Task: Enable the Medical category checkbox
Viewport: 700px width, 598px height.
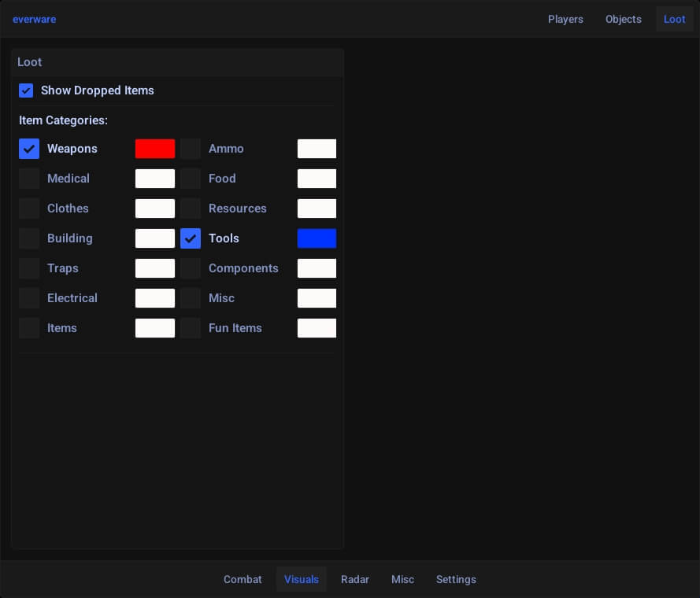Action: pos(29,179)
